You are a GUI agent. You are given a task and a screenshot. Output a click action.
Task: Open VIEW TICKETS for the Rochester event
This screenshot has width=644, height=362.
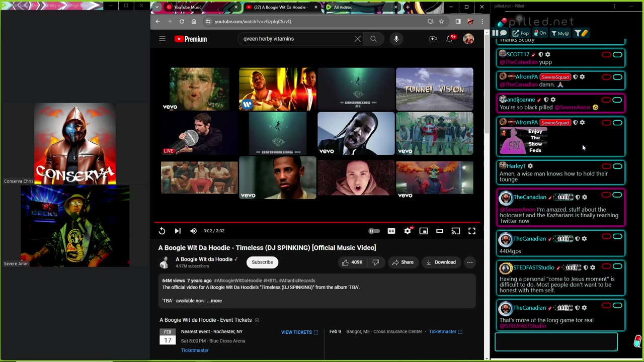(x=299, y=332)
